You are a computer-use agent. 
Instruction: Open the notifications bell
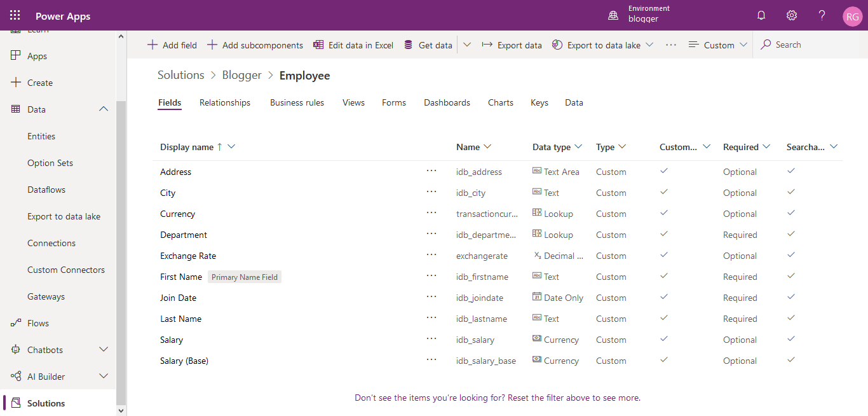(761, 15)
